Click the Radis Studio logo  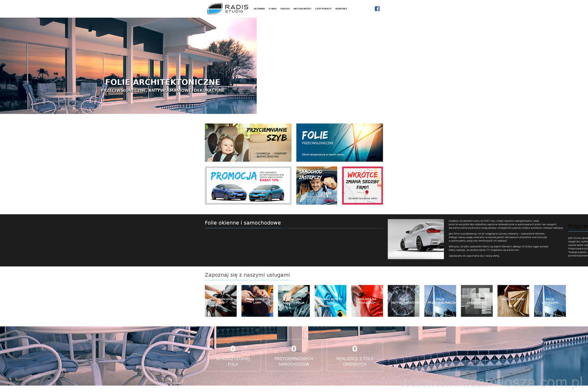pyautogui.click(x=228, y=8)
